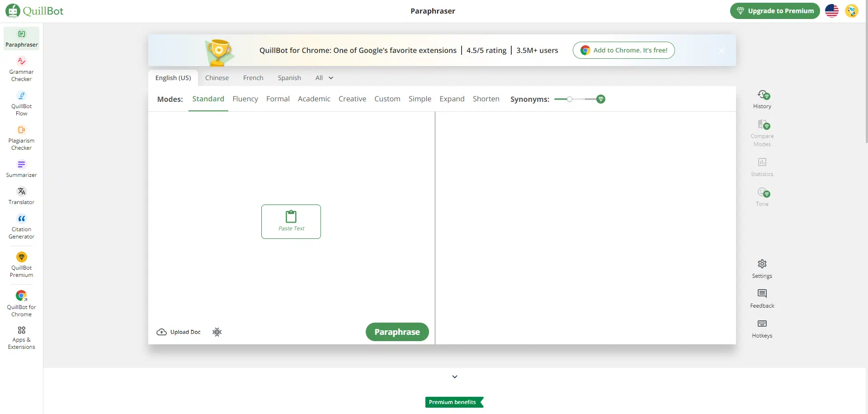Viewport: 868px width, 414px height.
Task: Switch to the Fluency mode
Action: 245,99
